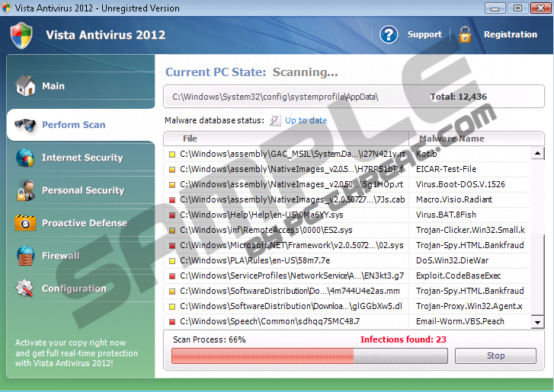The image size is (554, 392).
Task: Click the Malware Name column header
Action: point(476,139)
